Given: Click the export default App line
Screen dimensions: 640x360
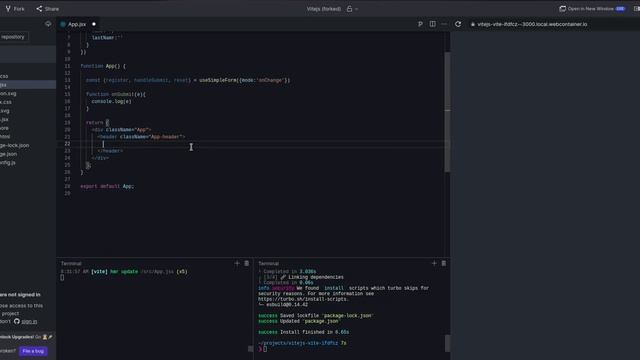Looking at the screenshot, I should tap(107, 186).
